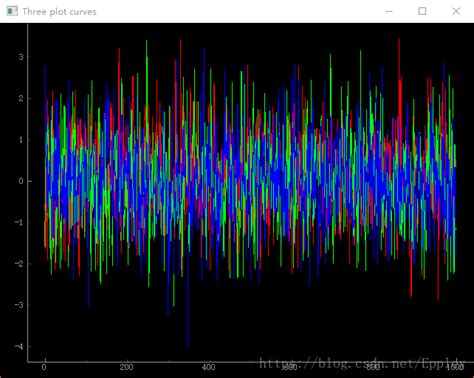This screenshot has width=474, height=378.
Task: Click the y-axis tick label 2
Action: [x=21, y=98]
